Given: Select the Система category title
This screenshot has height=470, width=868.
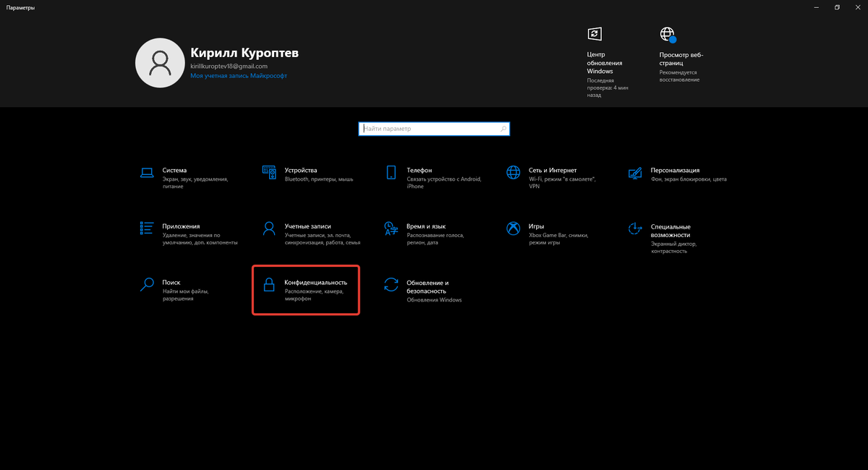Looking at the screenshot, I should click(175, 170).
